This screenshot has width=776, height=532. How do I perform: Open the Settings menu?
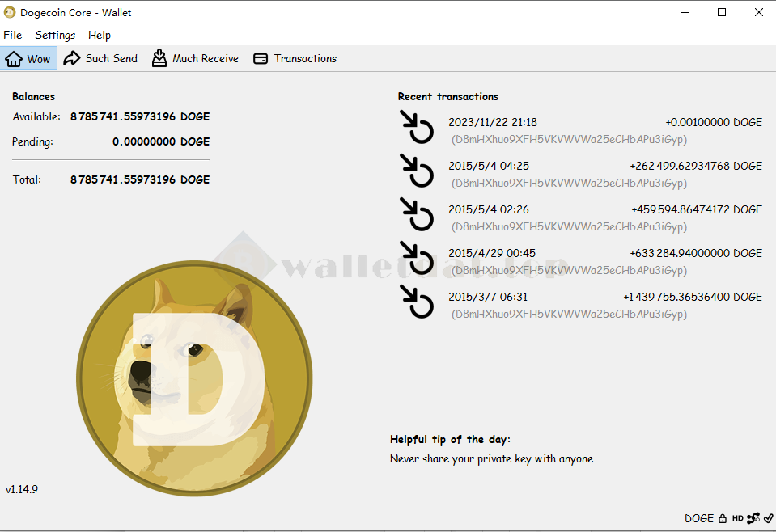[x=55, y=35]
